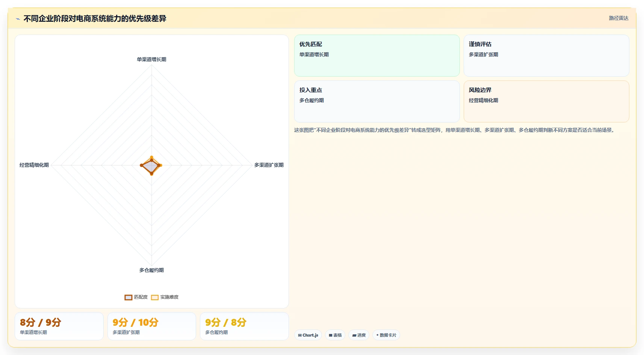Select the 数据卡片 tag chip

[x=386, y=335]
